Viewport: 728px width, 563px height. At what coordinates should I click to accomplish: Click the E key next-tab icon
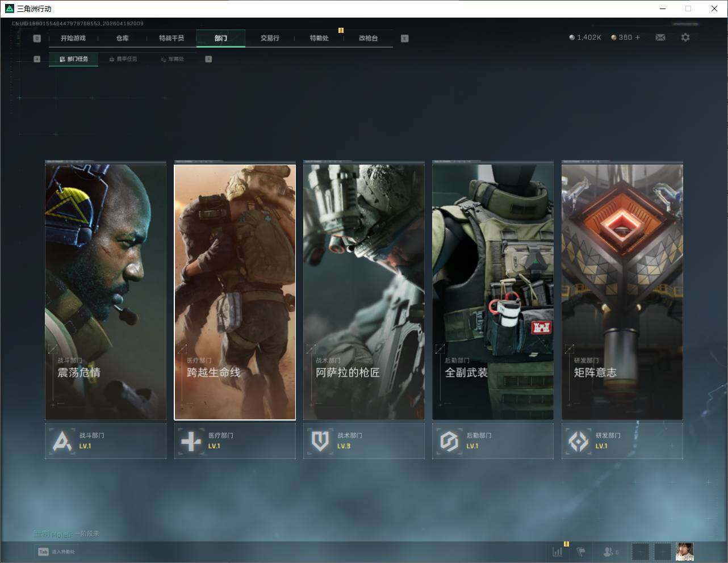pyautogui.click(x=404, y=38)
